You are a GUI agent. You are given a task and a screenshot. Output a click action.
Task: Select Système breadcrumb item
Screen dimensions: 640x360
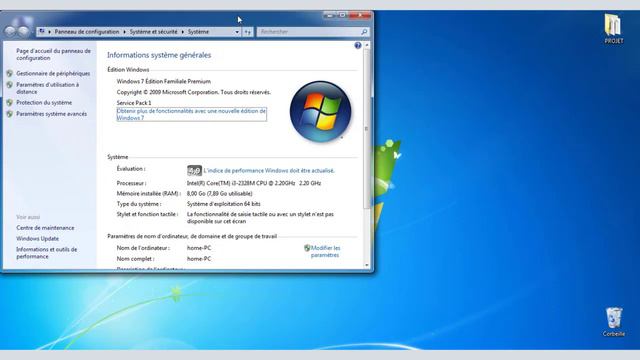tap(198, 32)
